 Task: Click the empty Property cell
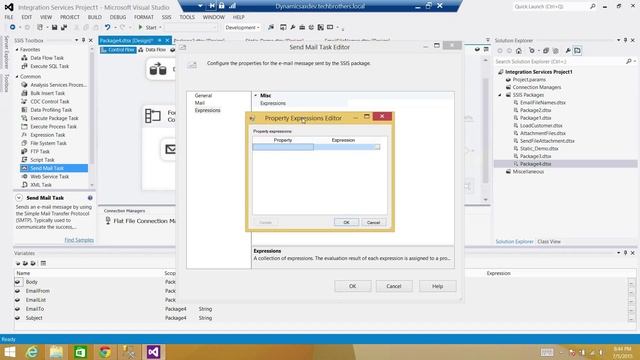[283, 147]
